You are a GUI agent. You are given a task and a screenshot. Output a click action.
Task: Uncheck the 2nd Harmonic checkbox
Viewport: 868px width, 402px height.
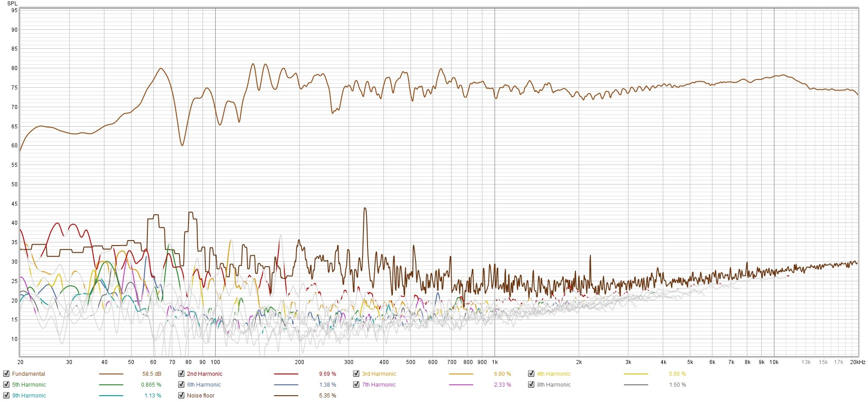181,374
